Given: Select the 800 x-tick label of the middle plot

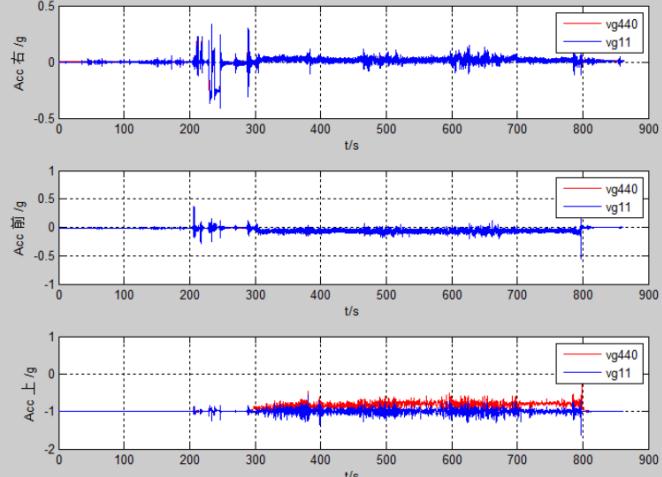Looking at the screenshot, I should [x=583, y=295].
